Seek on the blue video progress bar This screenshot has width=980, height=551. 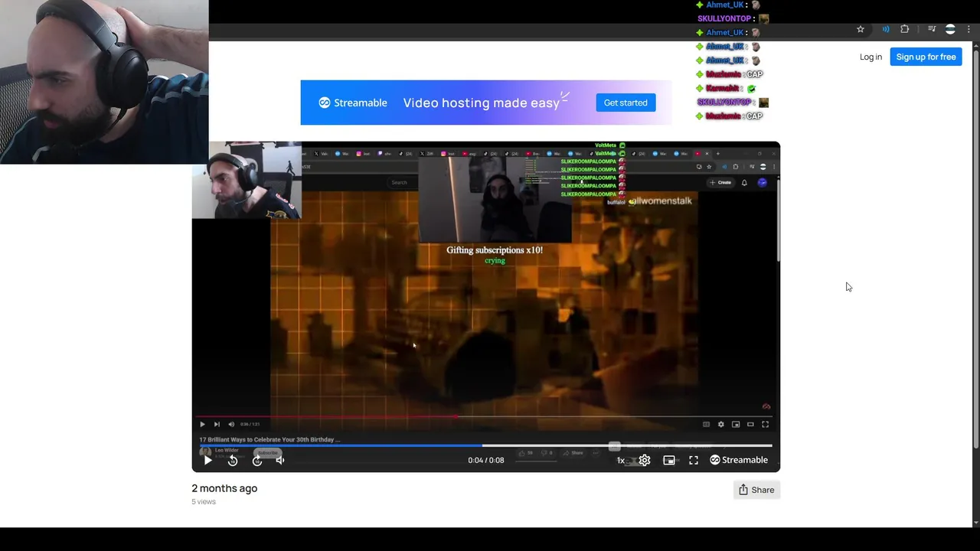click(x=485, y=445)
